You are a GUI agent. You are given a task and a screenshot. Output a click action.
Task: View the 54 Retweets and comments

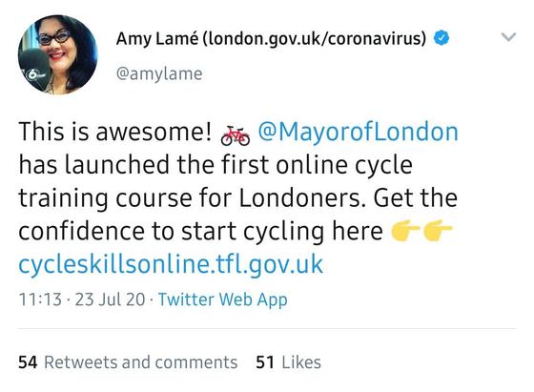coord(128,362)
